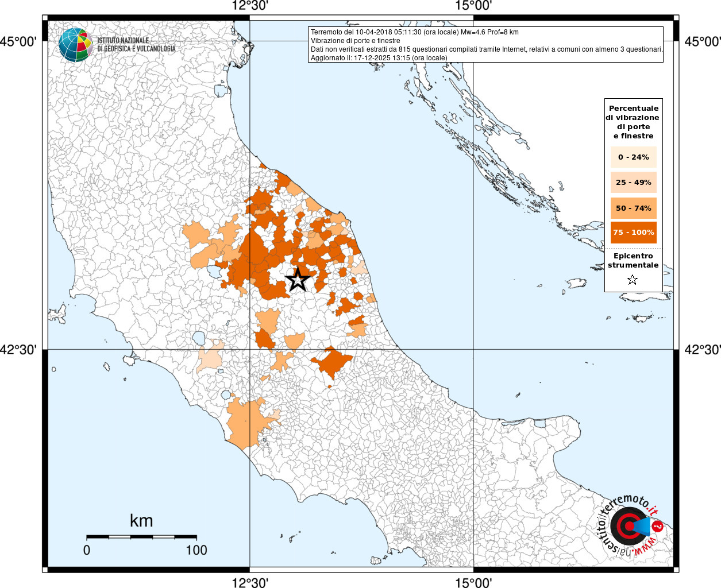This screenshot has width=721, height=588.
Task: Click the earthquake info header box
Action: click(486, 44)
